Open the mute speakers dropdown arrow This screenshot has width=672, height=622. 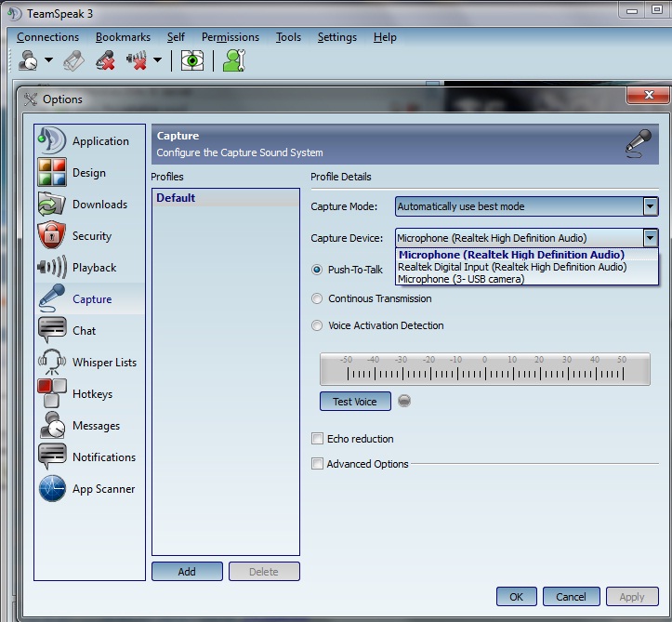point(158,60)
